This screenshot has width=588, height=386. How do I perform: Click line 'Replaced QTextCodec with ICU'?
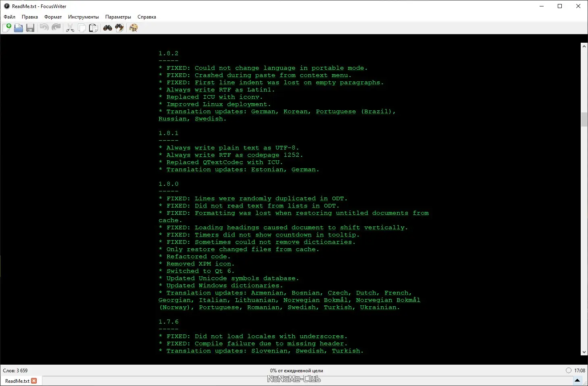click(x=221, y=162)
